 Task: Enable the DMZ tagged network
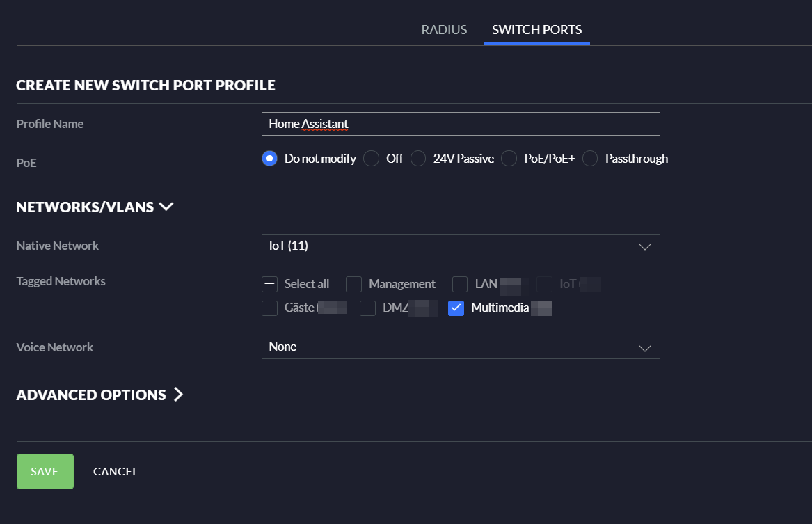[x=367, y=308]
